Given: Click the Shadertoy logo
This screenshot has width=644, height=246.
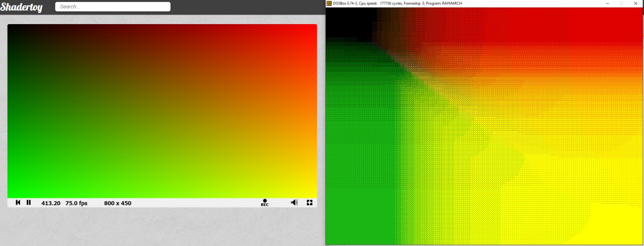Looking at the screenshot, I should point(21,7).
